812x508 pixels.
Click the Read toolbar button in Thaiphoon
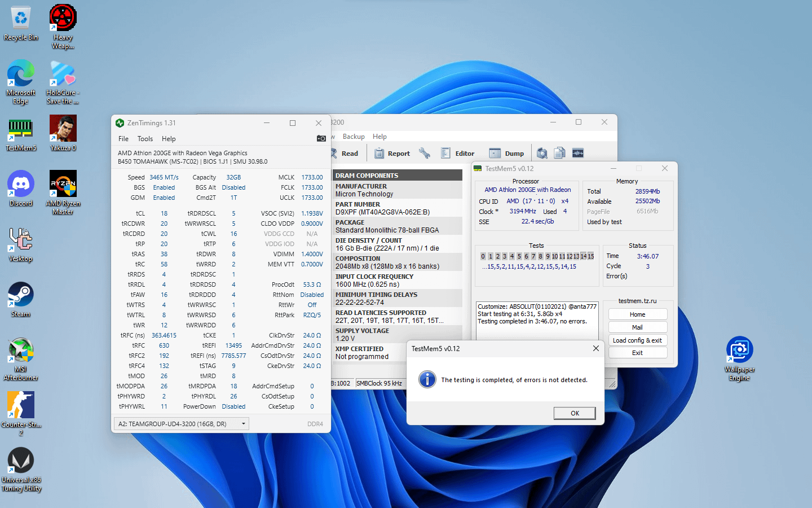click(345, 154)
